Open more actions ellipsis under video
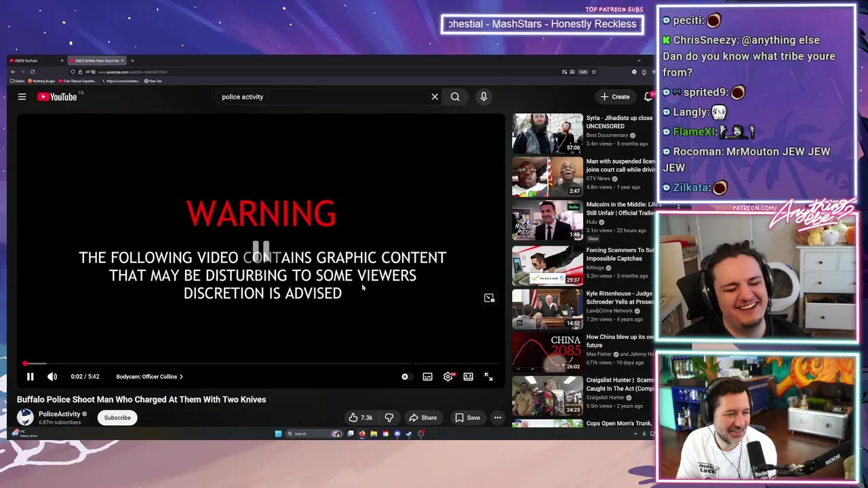 [x=497, y=418]
